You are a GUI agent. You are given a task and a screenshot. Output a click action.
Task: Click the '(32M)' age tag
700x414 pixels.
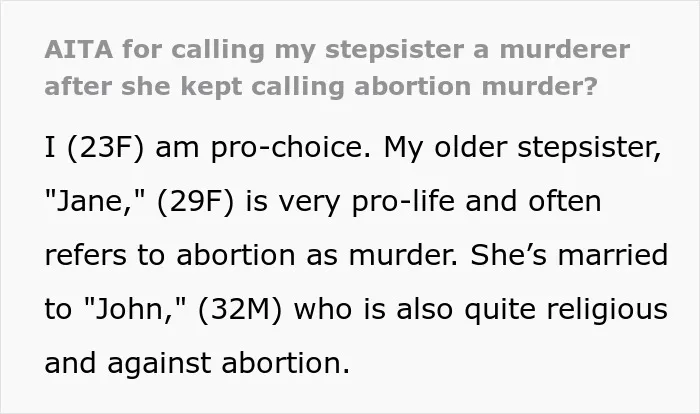point(240,309)
